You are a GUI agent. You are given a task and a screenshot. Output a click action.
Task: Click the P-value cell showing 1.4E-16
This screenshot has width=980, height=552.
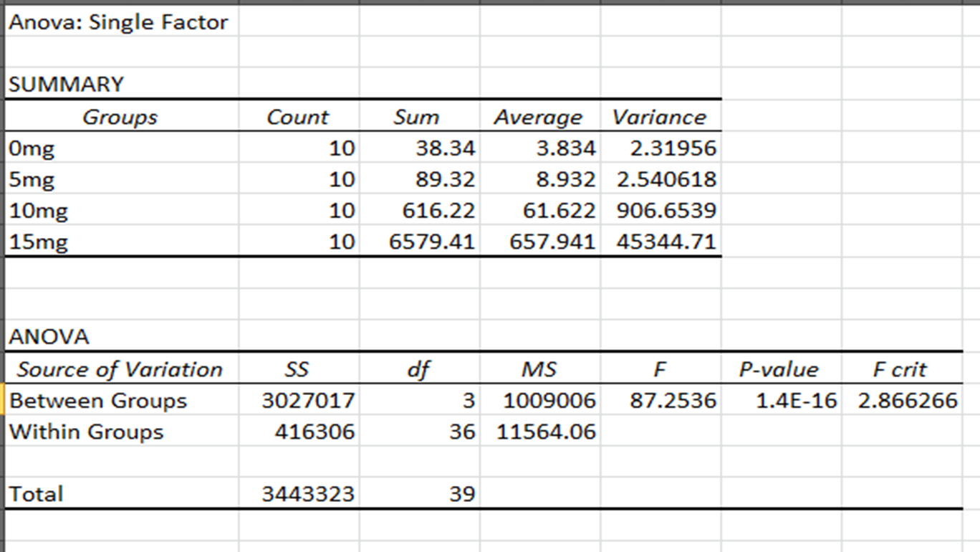pos(796,400)
